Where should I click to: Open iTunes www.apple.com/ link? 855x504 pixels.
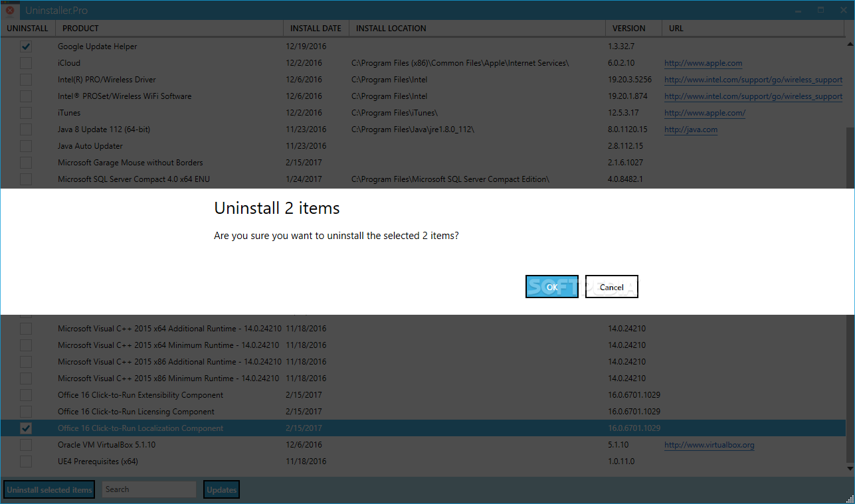705,113
